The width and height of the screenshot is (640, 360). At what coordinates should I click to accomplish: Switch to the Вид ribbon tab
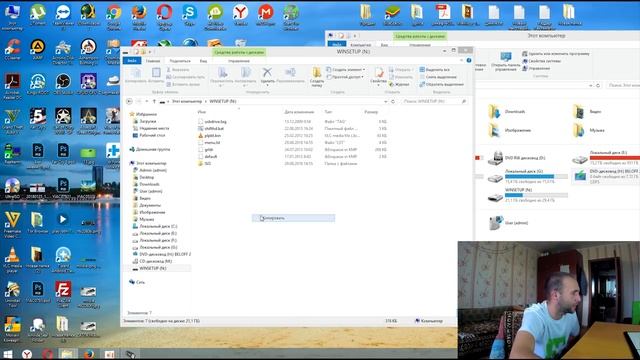pos(203,61)
